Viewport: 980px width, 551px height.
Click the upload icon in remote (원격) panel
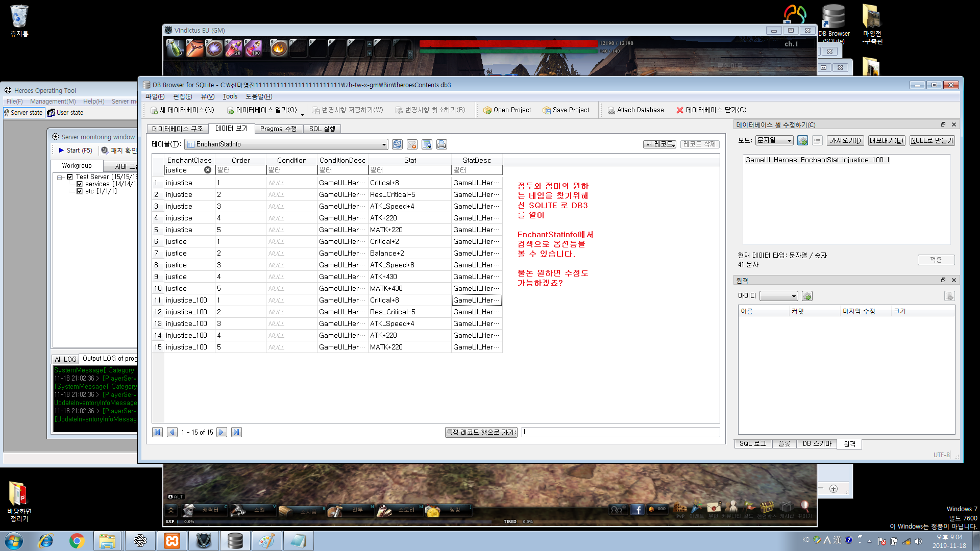pos(949,296)
